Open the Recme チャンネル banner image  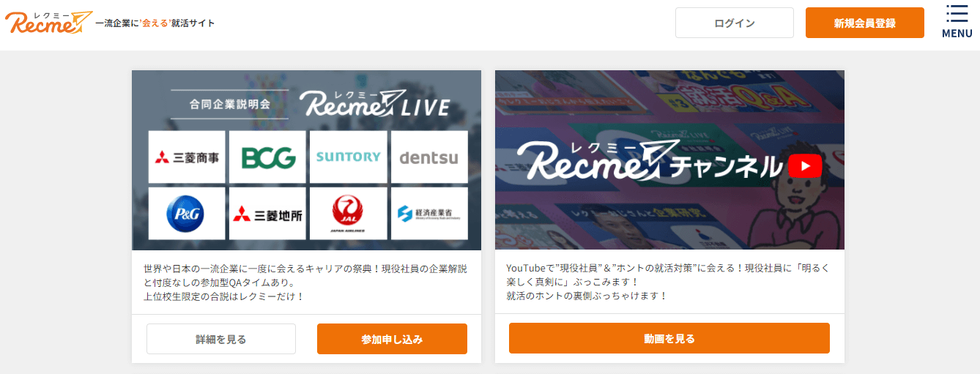coord(669,160)
